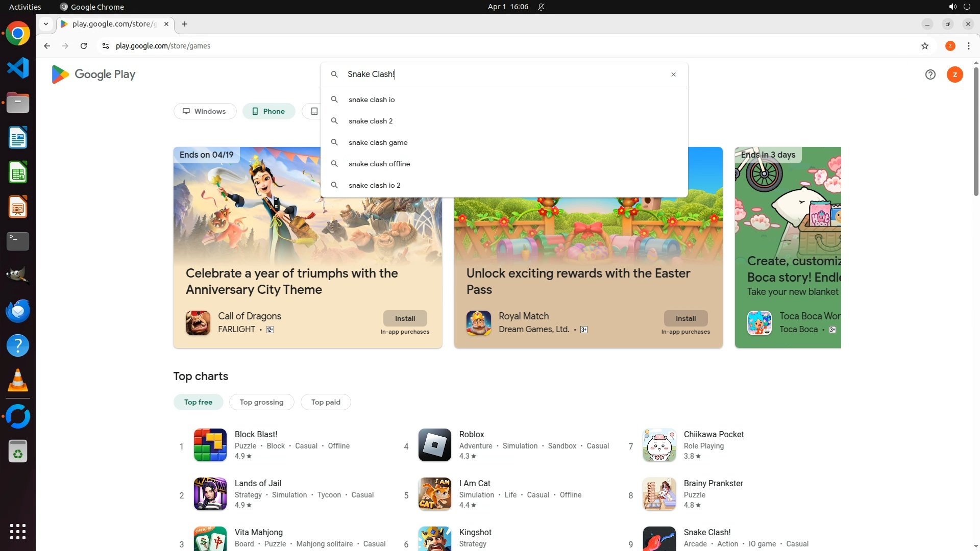980x551 pixels.
Task: Select the Windows device filter chip
Action: tap(205, 111)
